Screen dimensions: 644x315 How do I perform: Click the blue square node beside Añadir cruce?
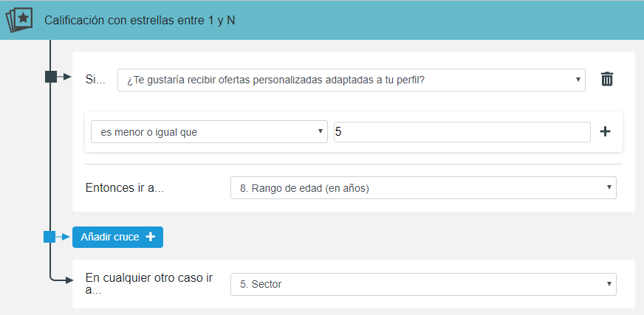[49, 237]
